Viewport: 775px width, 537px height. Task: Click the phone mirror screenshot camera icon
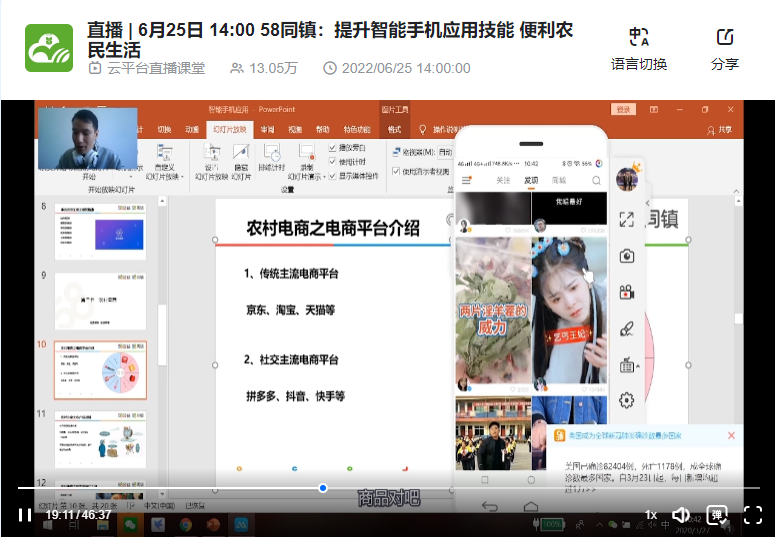tap(627, 256)
